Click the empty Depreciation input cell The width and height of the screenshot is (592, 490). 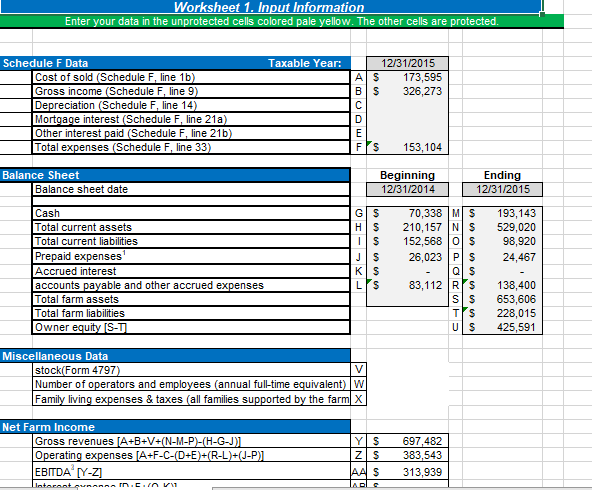407,105
